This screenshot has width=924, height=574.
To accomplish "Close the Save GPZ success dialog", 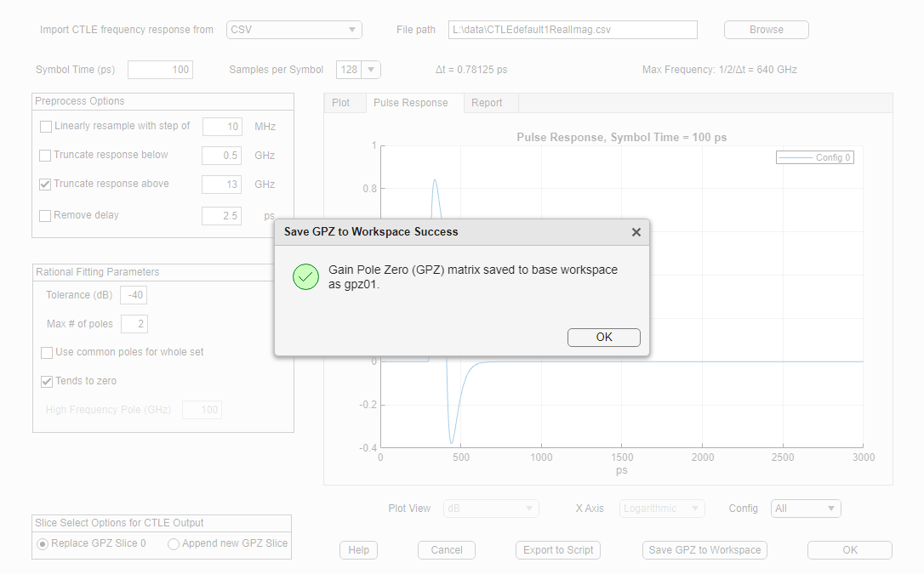I will [x=636, y=232].
